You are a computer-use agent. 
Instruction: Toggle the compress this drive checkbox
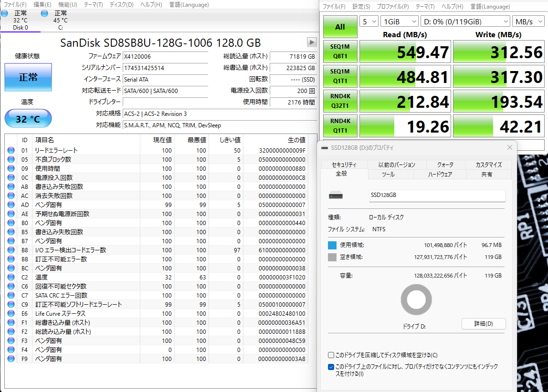coord(331,355)
